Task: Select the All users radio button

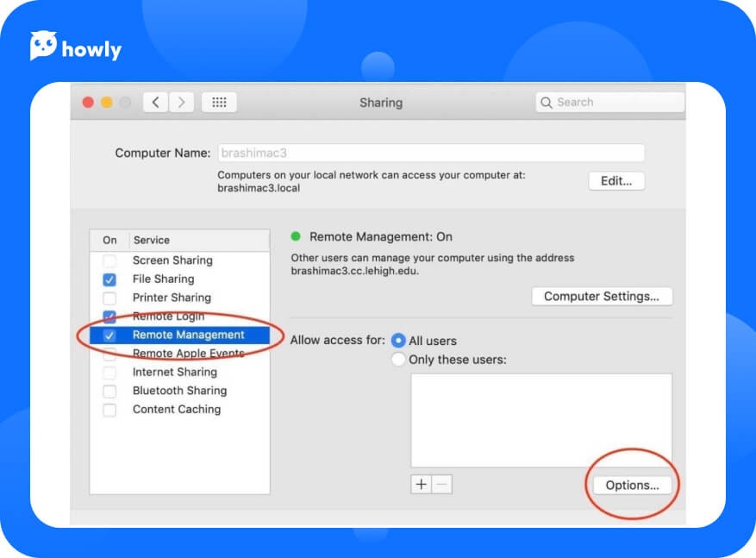Action: (x=398, y=341)
